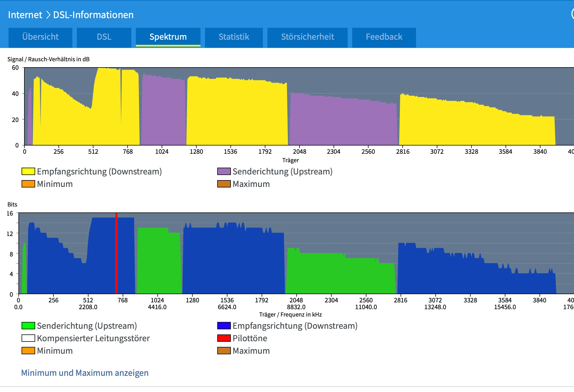Screen dimensions: 574x392
Task: Click the purple Senderichtung (Upstream) swatch
Action: click(x=224, y=171)
